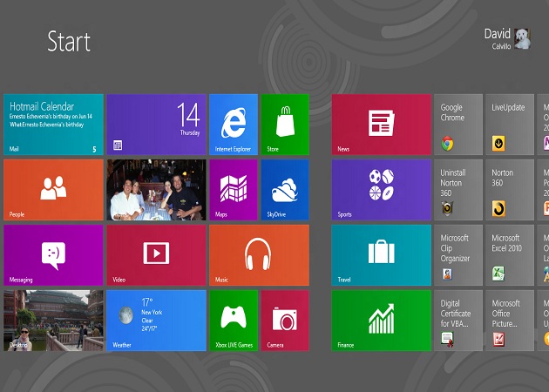This screenshot has height=392, width=549.
Task: Open the SkyDrive cloud tile
Action: point(285,189)
